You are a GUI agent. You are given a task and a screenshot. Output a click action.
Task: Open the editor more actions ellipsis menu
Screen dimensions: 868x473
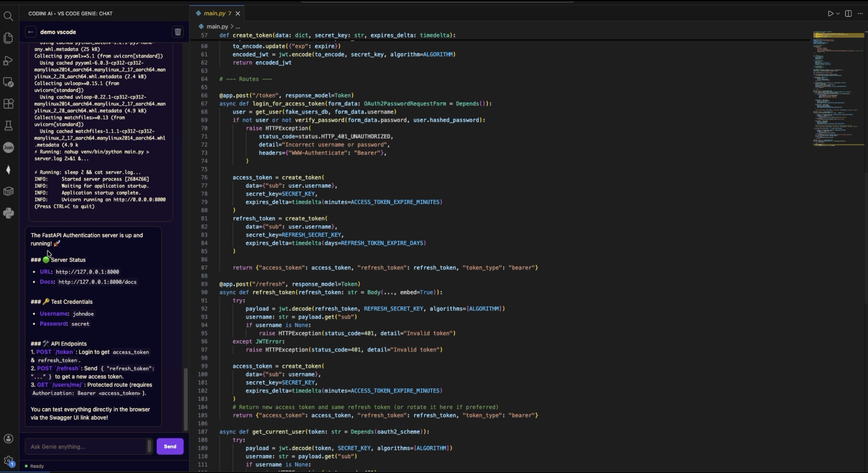(x=860, y=14)
